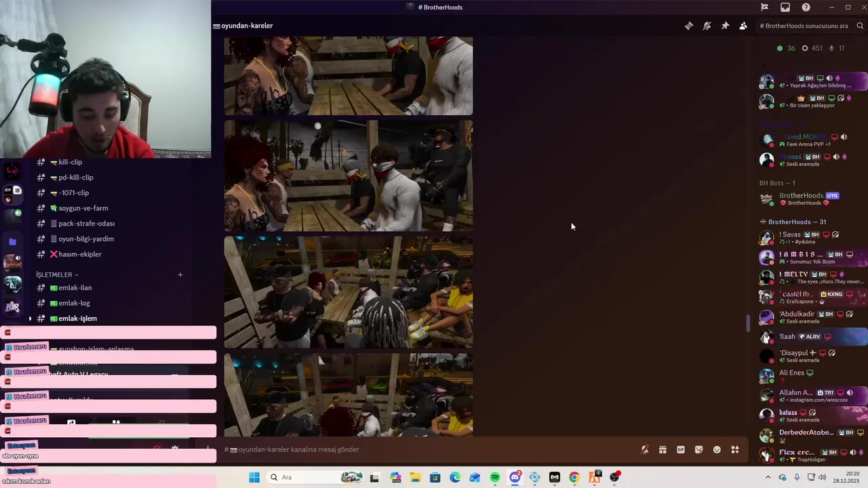868x488 pixels.
Task: Open the server icon above NOIR
Action: (x=12, y=286)
